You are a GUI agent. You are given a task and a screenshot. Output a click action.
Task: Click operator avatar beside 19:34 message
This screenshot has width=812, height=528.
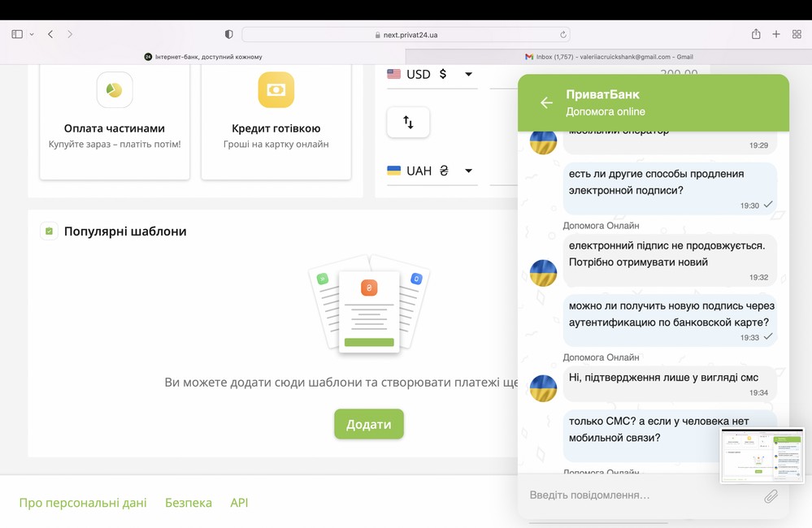[x=543, y=388]
